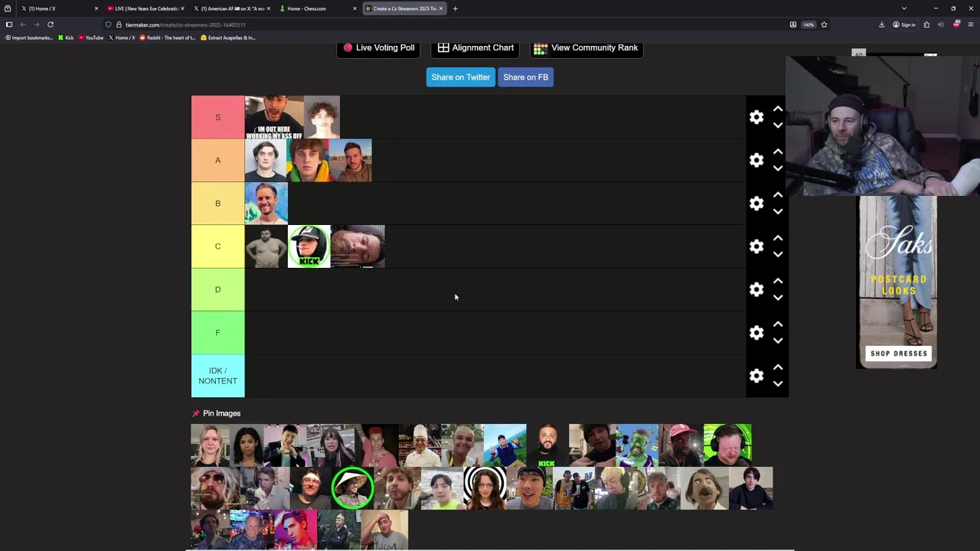980x551 pixels.
Task: Click the extensions puzzle icon in toolbar
Action: [926, 24]
